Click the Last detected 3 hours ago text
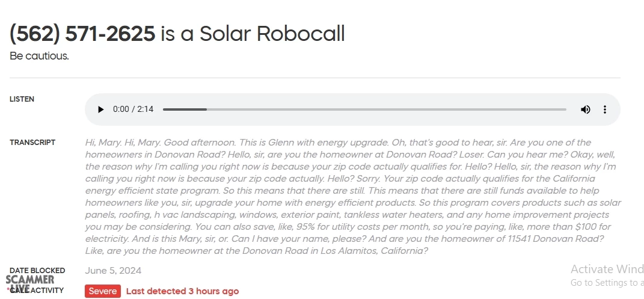The height and width of the screenshot is (299, 644). tap(182, 291)
